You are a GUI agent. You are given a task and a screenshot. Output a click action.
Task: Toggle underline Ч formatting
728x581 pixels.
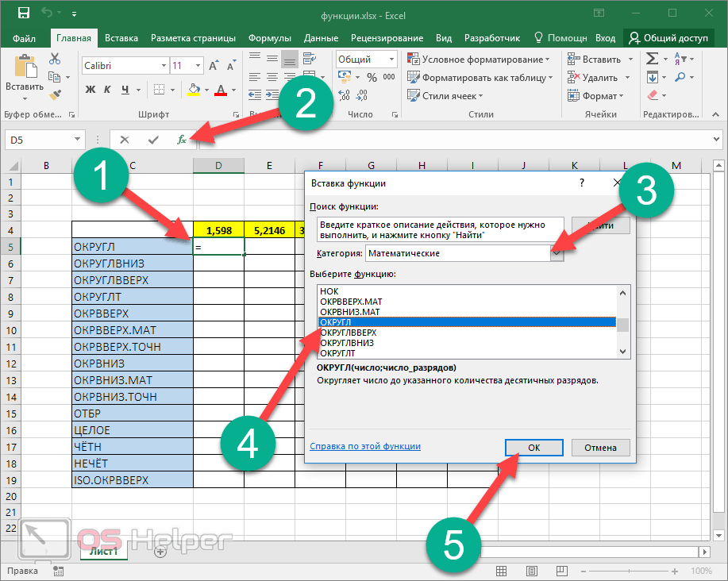pyautogui.click(x=125, y=90)
